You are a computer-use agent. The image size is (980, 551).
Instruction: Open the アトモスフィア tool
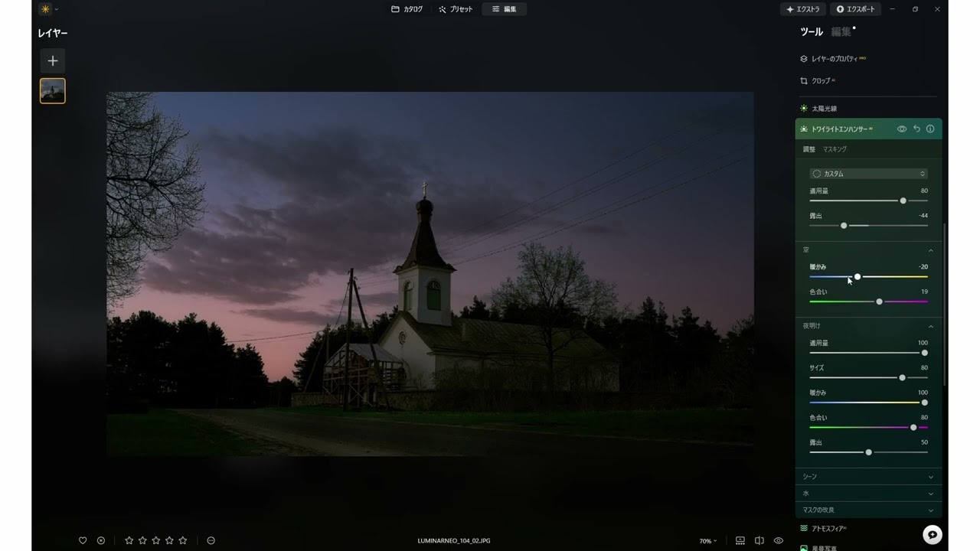[823, 528]
